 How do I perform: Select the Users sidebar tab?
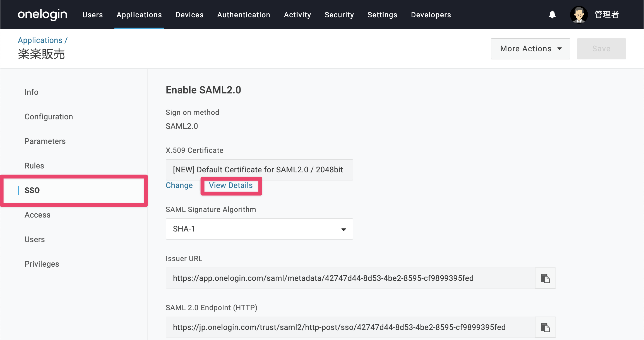click(x=35, y=239)
